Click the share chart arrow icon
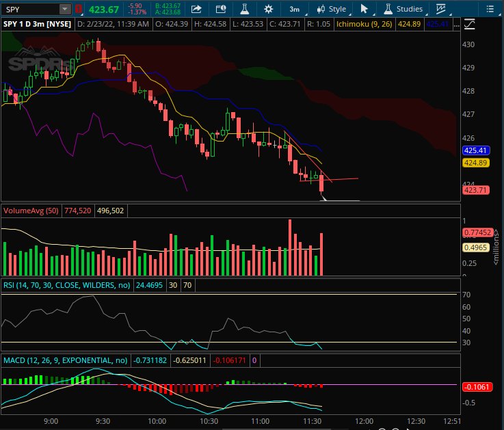Image resolution: width=504 pixels, height=430 pixels. coord(196,9)
